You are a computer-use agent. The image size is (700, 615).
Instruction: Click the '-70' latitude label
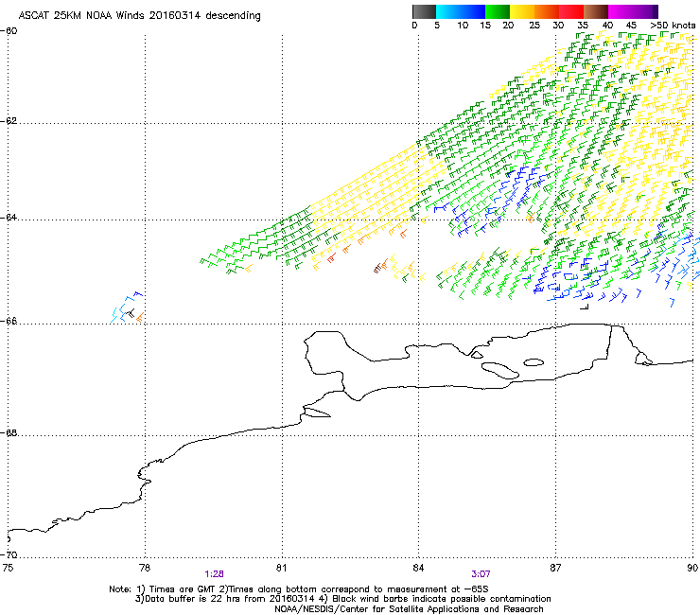(x=9, y=554)
